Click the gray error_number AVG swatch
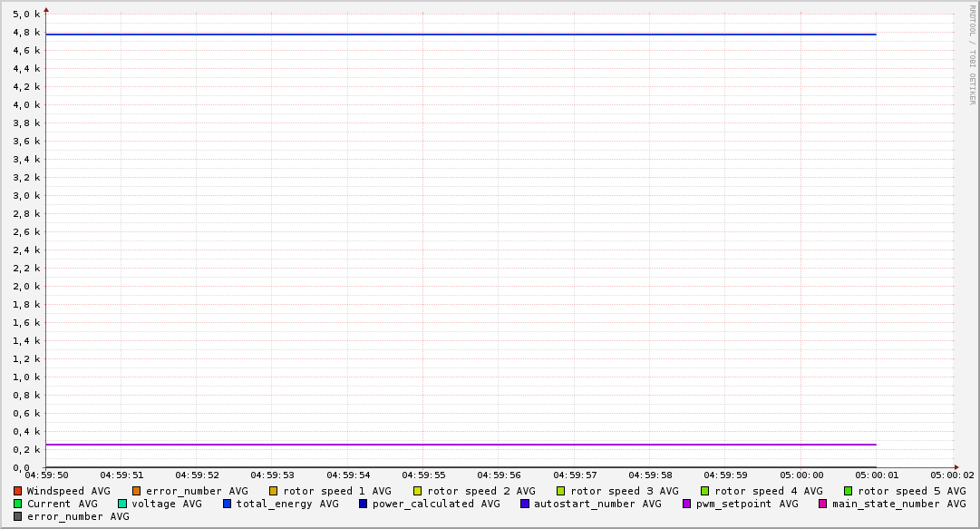Viewport: 980px width, 529px height. click(x=18, y=516)
